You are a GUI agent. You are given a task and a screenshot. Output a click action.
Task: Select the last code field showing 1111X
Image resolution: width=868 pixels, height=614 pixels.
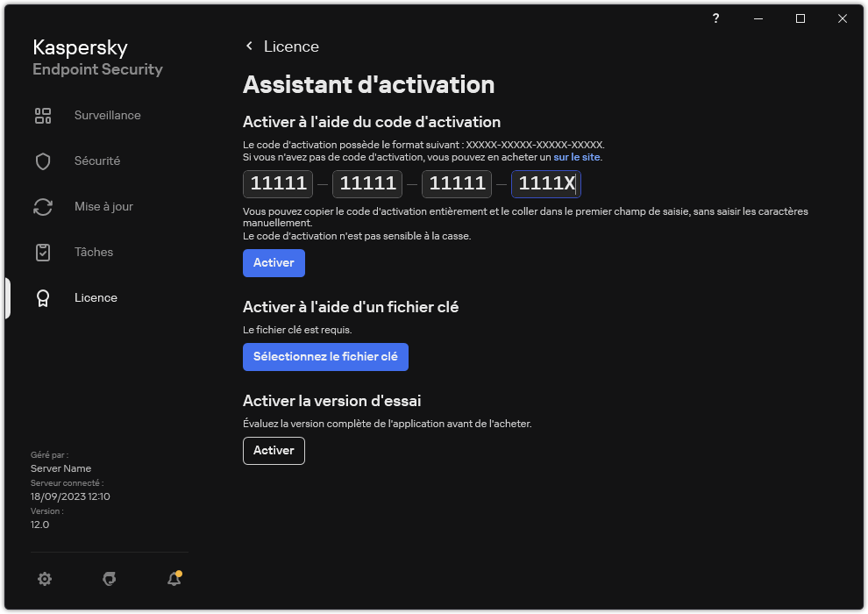tap(545, 183)
